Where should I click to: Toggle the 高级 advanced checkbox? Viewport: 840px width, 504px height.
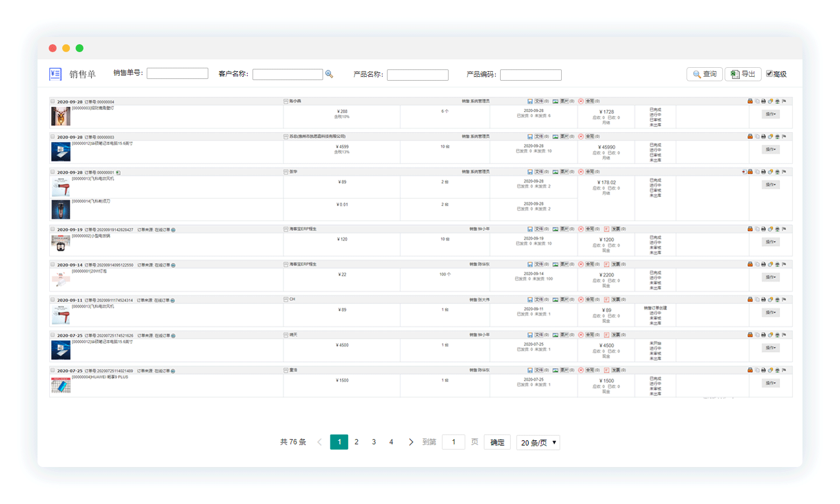(769, 74)
